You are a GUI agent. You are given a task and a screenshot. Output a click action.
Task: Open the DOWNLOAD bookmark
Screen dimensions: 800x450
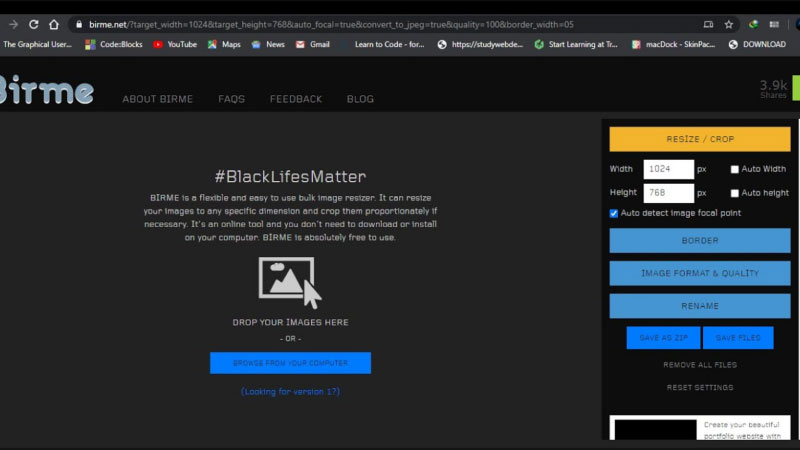(x=757, y=44)
